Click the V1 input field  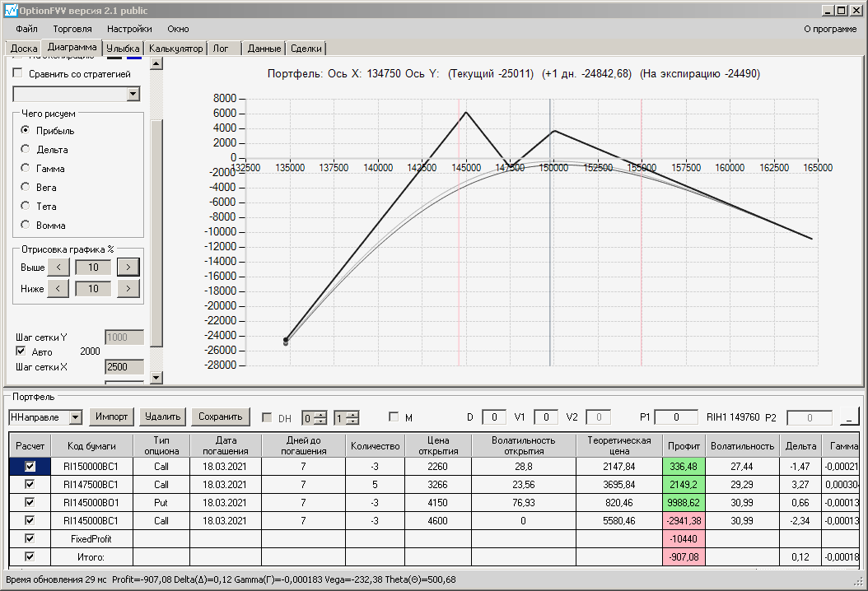point(545,417)
